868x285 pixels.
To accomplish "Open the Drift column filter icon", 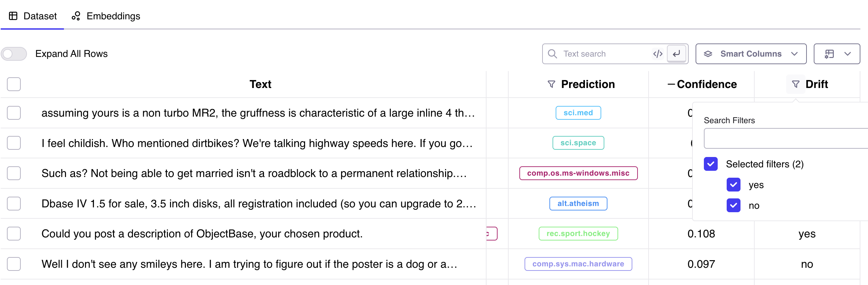I will tap(795, 84).
